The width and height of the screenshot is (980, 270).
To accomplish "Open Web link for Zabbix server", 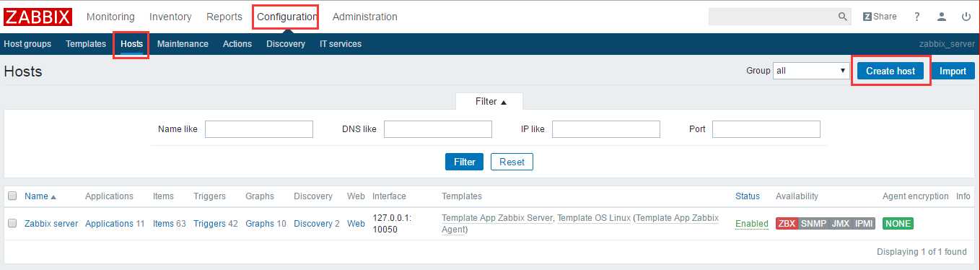I will (x=356, y=224).
